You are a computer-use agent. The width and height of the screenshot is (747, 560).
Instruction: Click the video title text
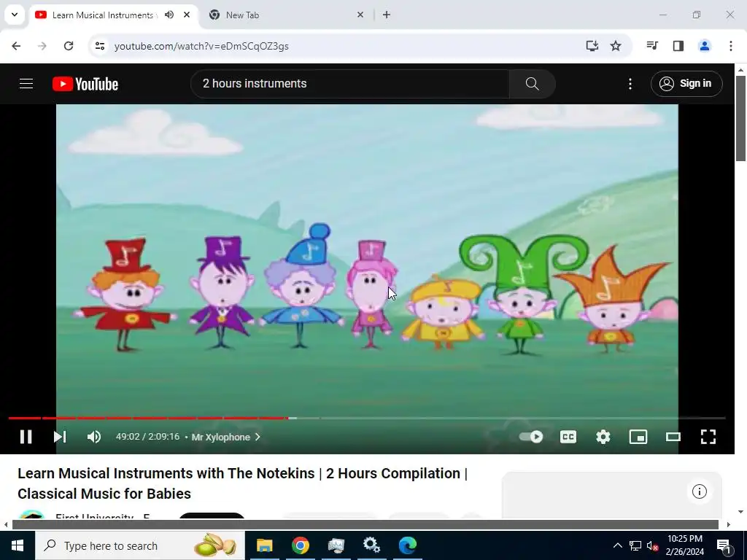[x=242, y=483]
